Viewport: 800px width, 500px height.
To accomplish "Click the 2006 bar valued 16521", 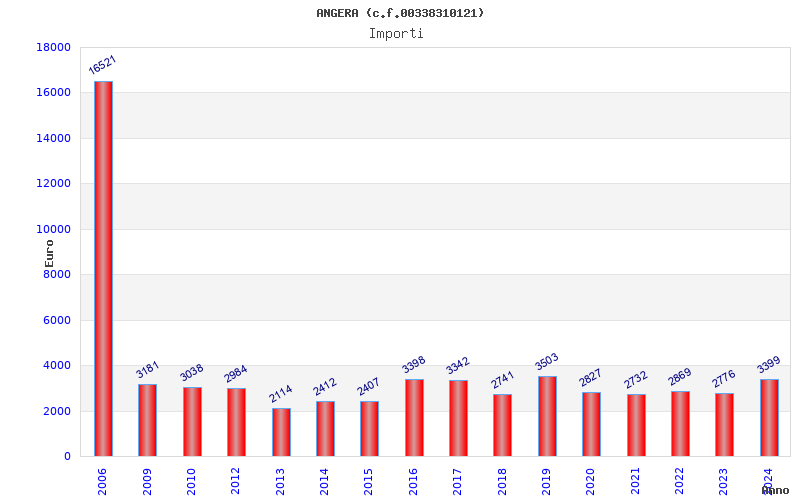I will (103, 268).
